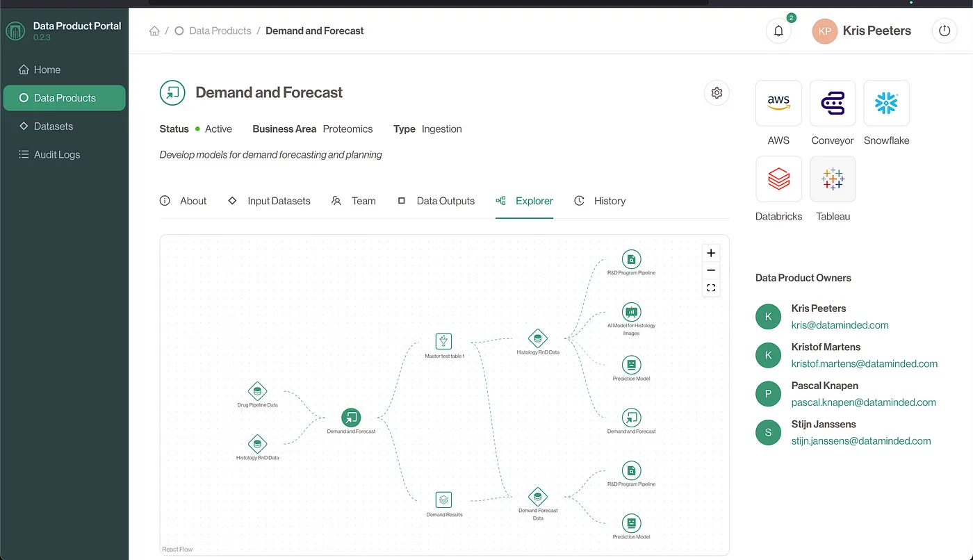Email stijn.janssens@dataminded.com
Screen dimensions: 973x560
[x=861, y=440]
